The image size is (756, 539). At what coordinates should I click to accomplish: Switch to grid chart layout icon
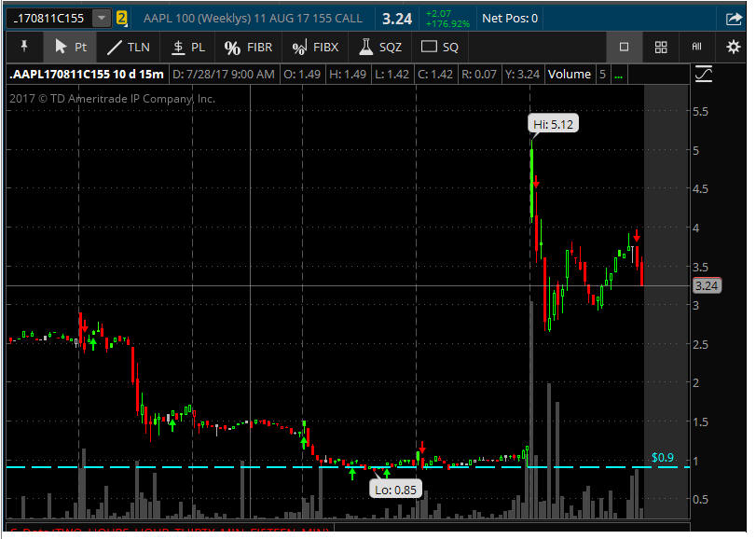tap(661, 48)
